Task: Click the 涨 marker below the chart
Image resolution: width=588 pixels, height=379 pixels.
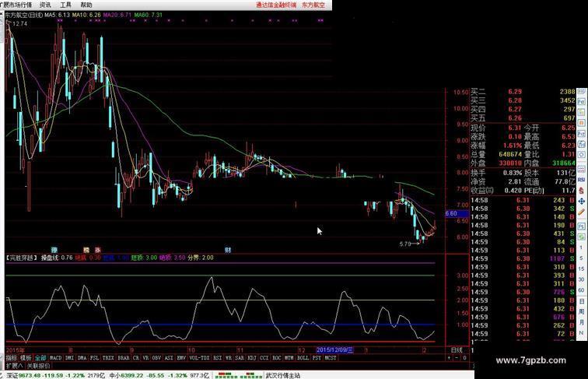Action: (97, 250)
